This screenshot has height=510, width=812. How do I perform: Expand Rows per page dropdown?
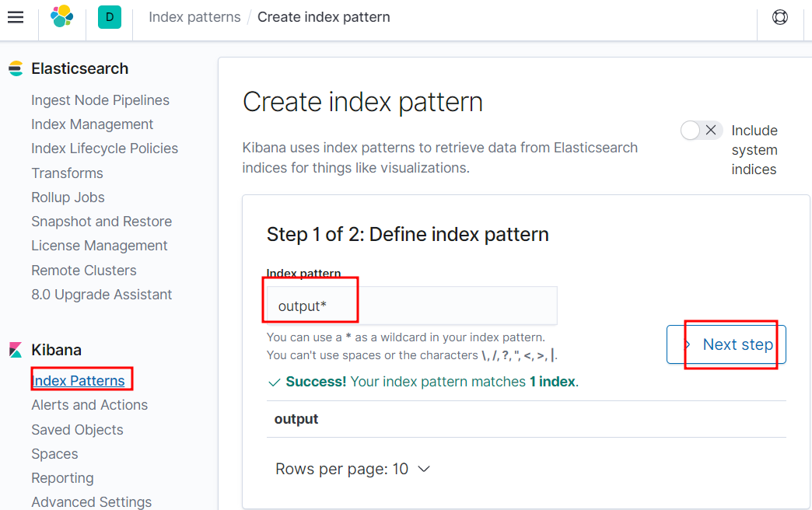[x=353, y=469]
